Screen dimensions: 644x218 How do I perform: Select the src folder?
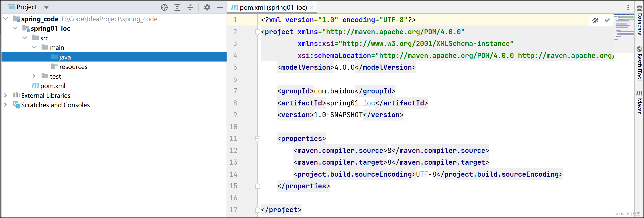click(44, 38)
